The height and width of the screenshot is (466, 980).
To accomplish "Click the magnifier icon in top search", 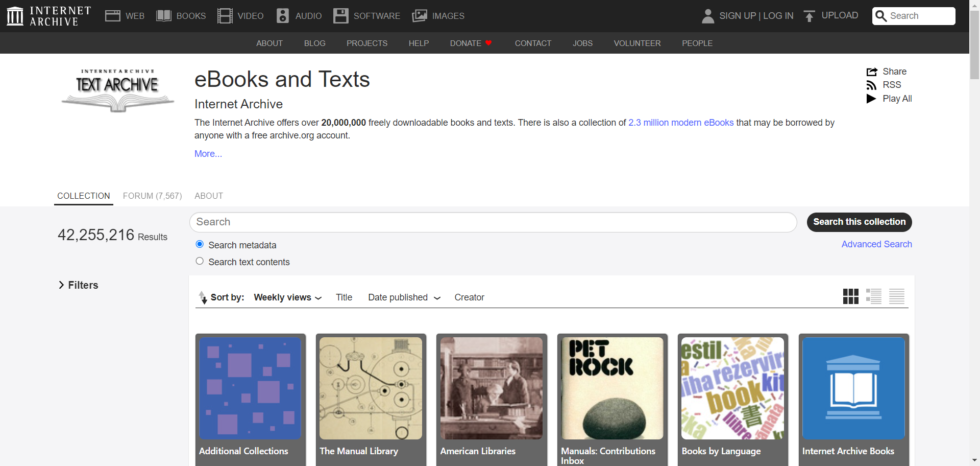I will (880, 16).
